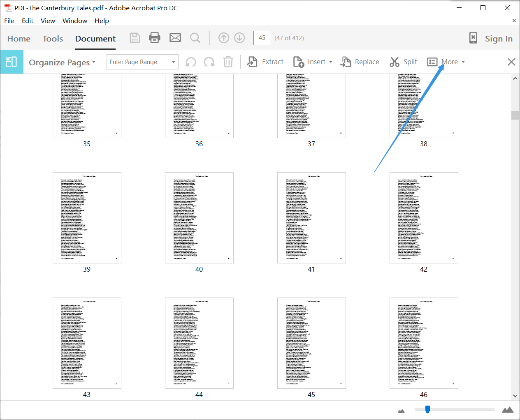This screenshot has height=420, width=520.
Task: Click the Delete pages trash icon
Action: point(228,62)
